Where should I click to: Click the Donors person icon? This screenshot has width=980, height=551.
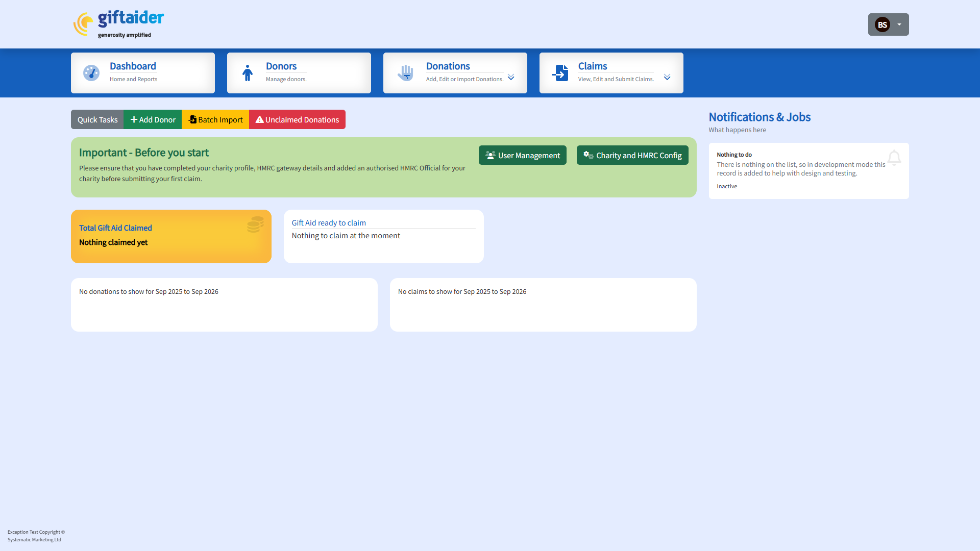248,73
